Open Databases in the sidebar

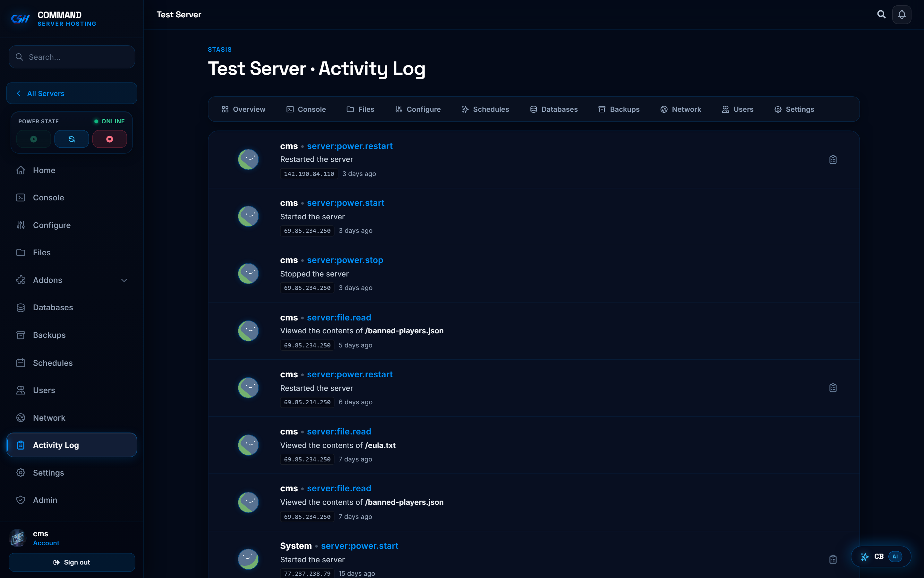tap(72, 307)
